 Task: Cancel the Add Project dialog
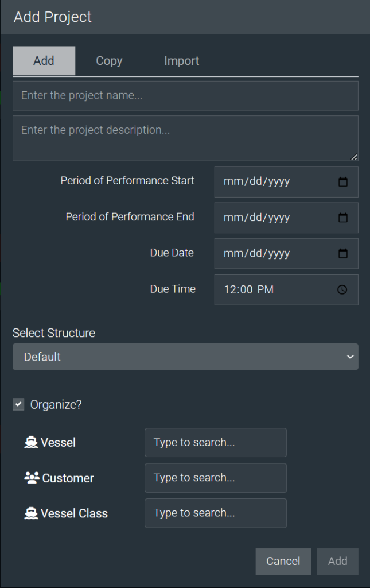tap(283, 562)
